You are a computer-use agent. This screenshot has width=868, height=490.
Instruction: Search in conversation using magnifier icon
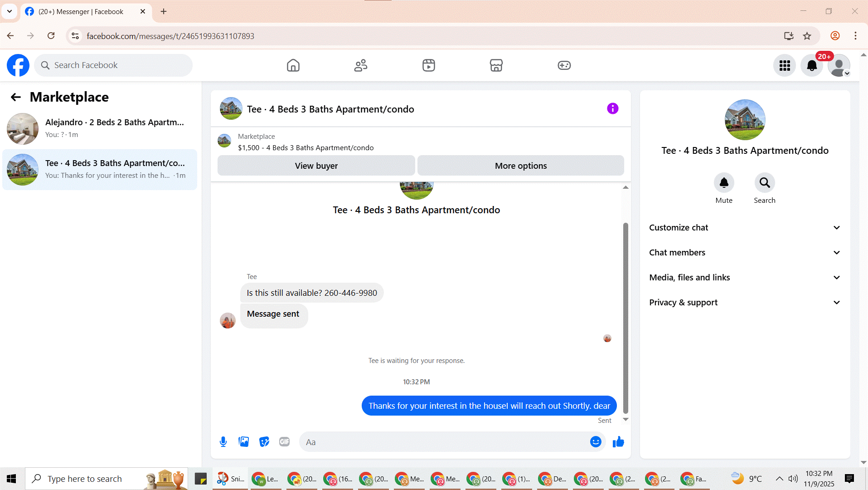[765, 183]
